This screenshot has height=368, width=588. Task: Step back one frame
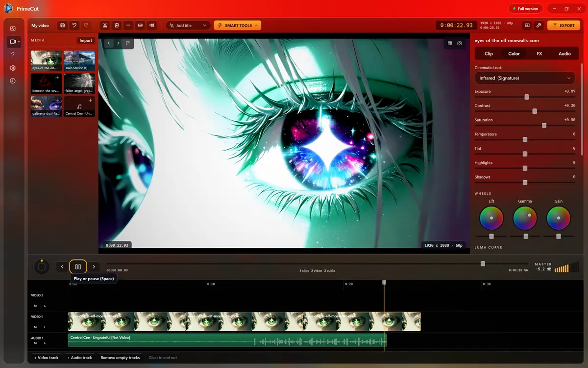62,266
